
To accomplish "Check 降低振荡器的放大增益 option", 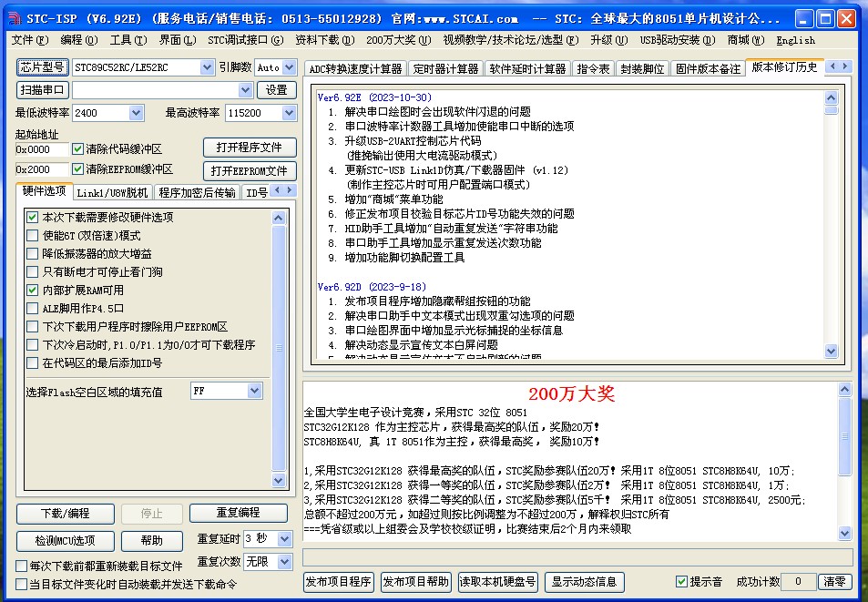I will click(x=32, y=254).
